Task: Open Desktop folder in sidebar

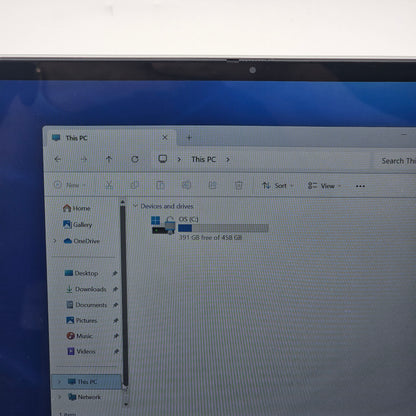Action: pyautogui.click(x=81, y=273)
